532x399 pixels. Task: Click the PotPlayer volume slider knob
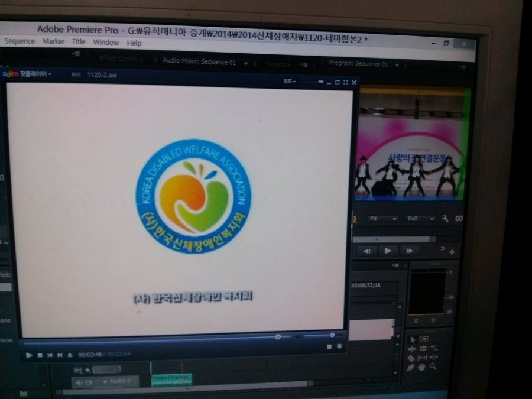pyautogui.click(x=332, y=335)
